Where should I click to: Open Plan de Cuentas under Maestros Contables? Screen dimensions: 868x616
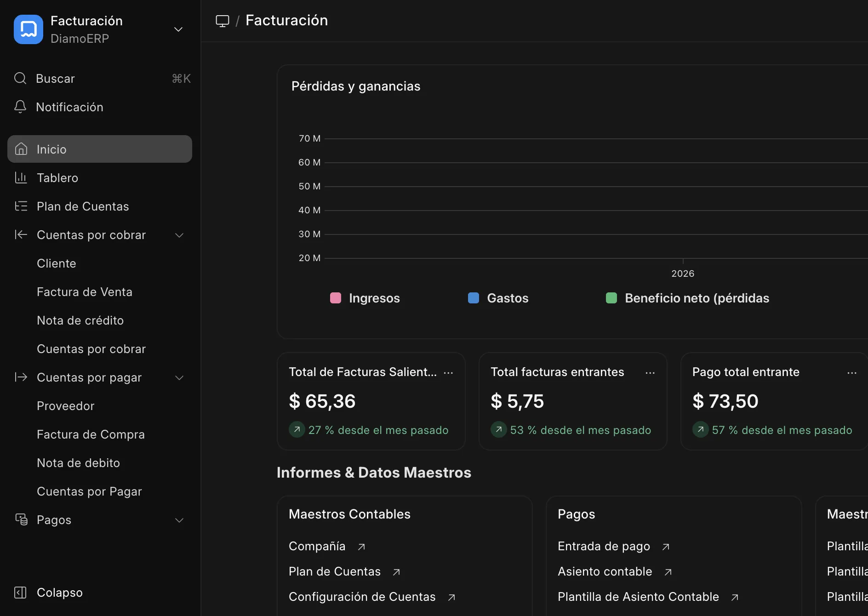pos(335,571)
